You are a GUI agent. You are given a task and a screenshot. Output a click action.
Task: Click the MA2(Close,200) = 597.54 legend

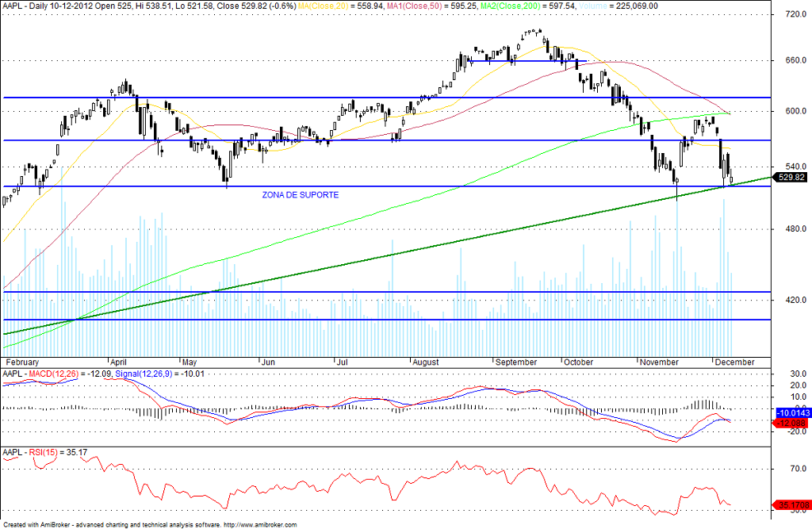coord(527,6)
